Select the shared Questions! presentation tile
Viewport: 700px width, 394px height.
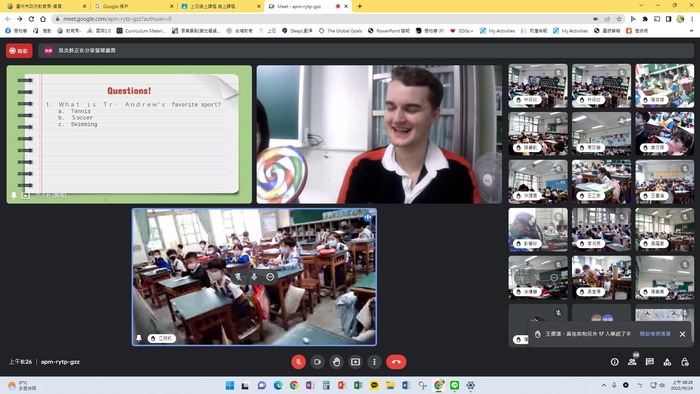[x=129, y=134]
